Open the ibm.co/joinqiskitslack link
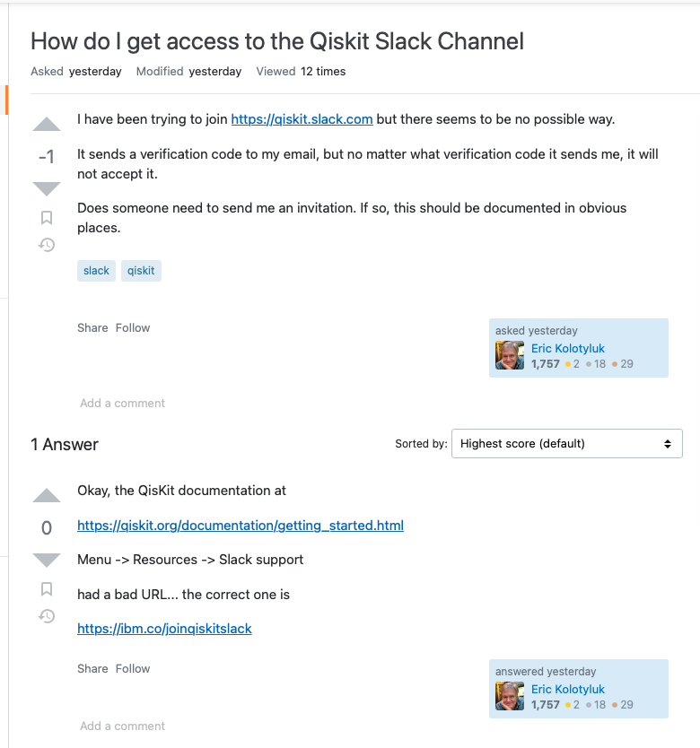 [x=164, y=629]
